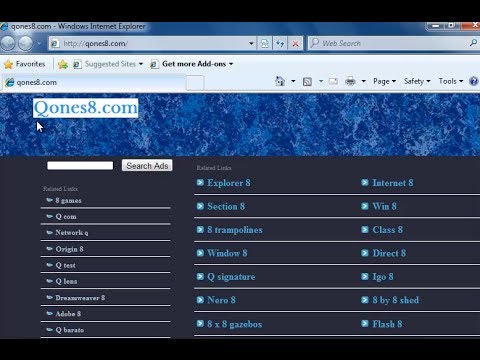Click the Print icon

click(x=350, y=81)
